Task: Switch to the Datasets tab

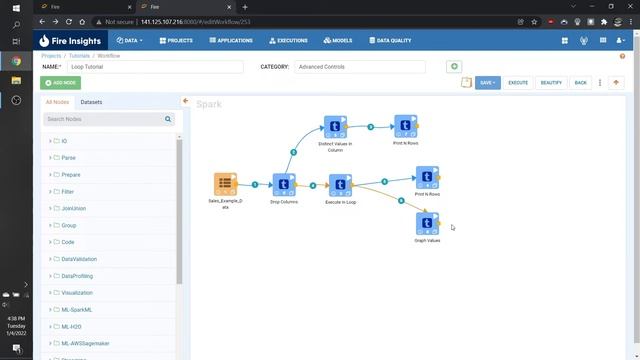Action: 91,102
